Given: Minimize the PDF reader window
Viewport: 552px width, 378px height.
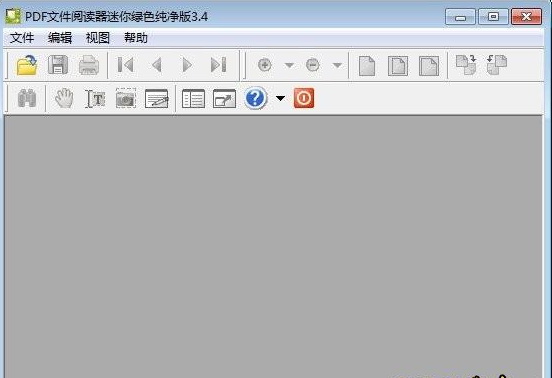Looking at the screenshot, I should 460,17.
